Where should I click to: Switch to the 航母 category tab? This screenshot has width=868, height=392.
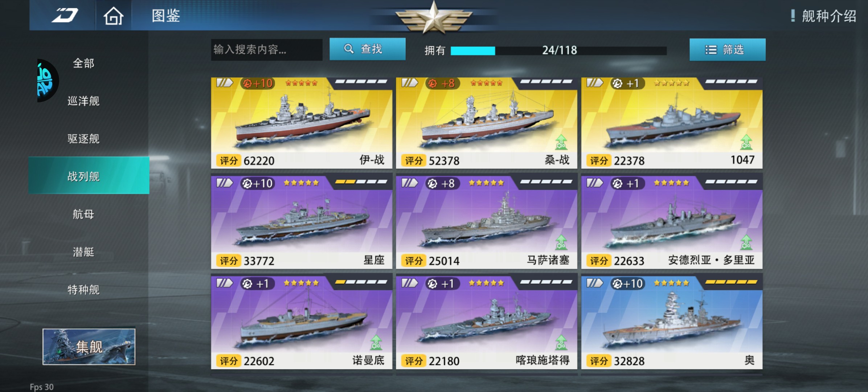point(83,214)
